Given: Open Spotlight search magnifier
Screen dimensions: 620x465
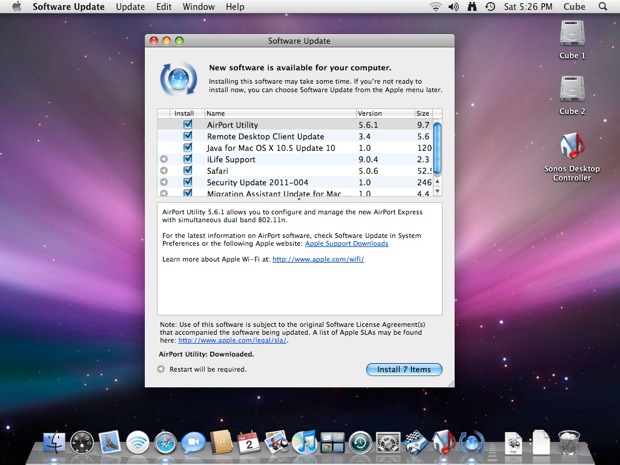Looking at the screenshot, I should click(x=603, y=7).
